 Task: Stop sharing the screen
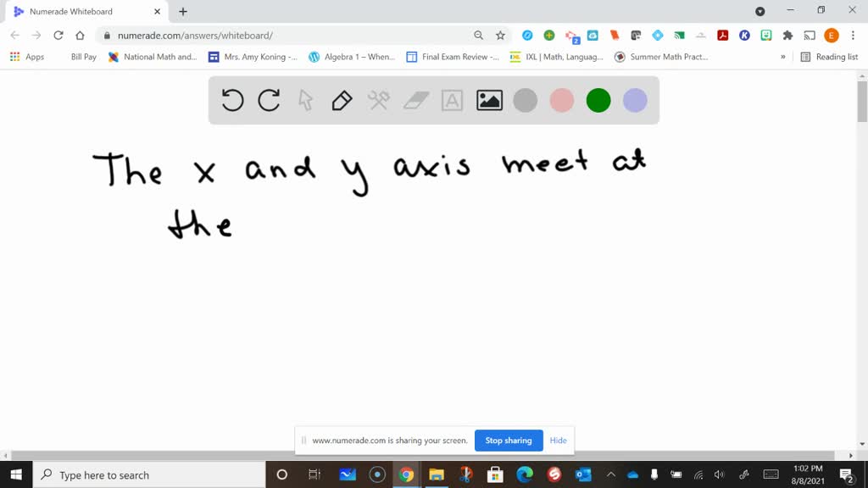(x=509, y=441)
